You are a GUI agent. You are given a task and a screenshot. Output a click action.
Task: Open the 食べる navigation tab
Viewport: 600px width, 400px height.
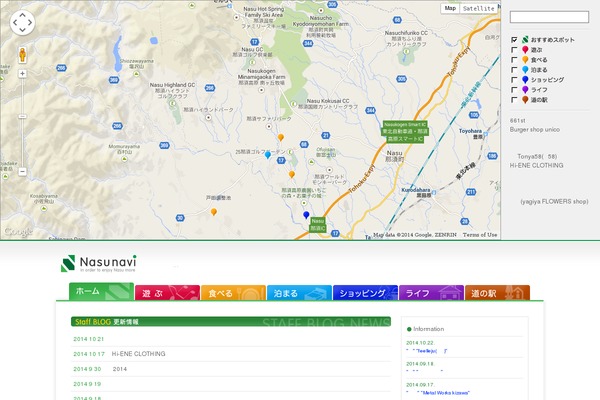click(x=233, y=293)
